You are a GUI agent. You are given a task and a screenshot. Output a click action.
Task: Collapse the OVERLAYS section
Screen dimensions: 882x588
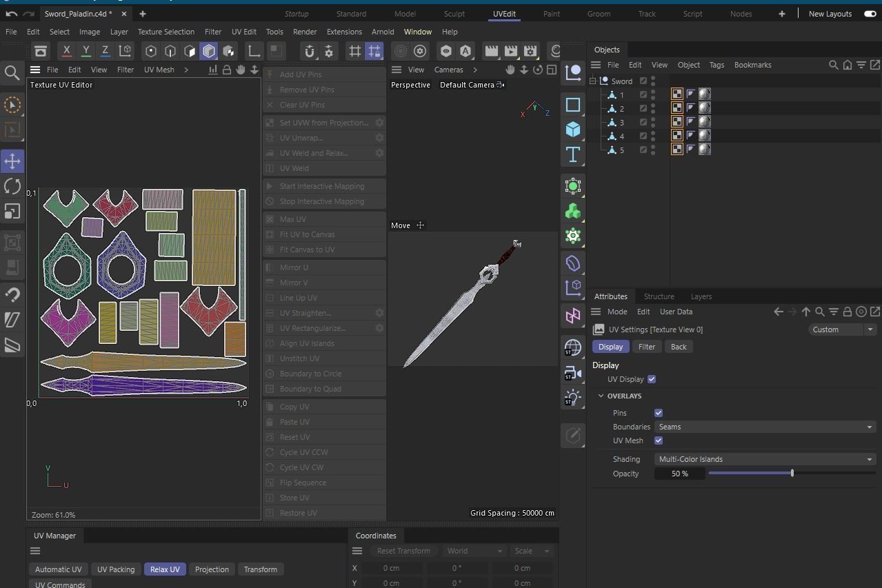tap(601, 396)
